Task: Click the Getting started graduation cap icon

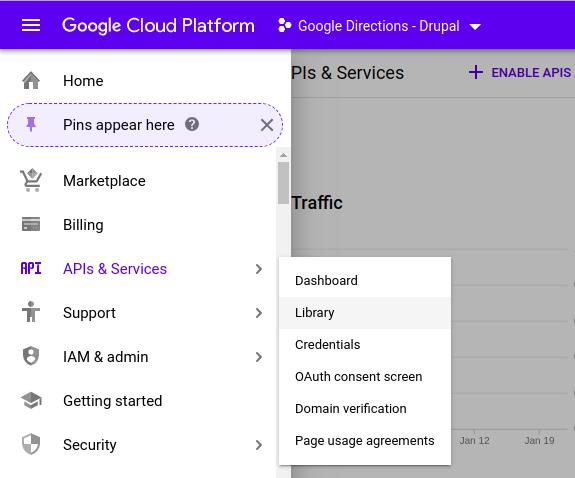Action: [x=31, y=400]
